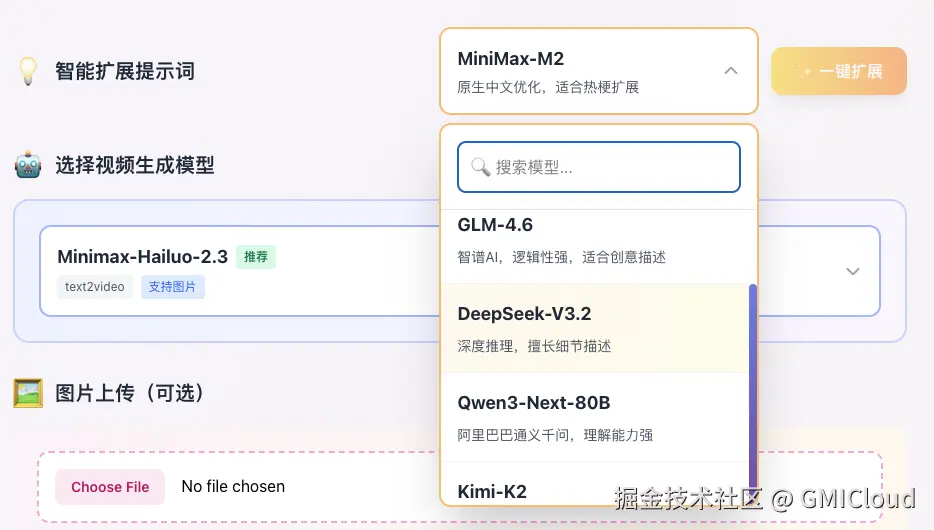Viewport: 934px width, 530px height.
Task: Click the text2video tag
Action: point(95,286)
